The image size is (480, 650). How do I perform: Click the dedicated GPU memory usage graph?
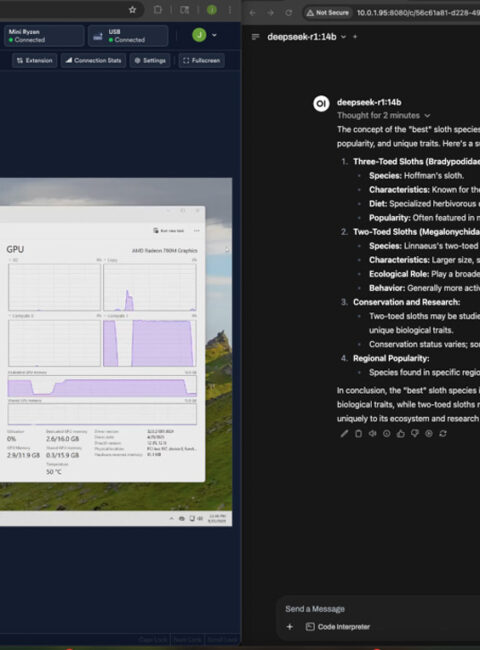pos(102,386)
